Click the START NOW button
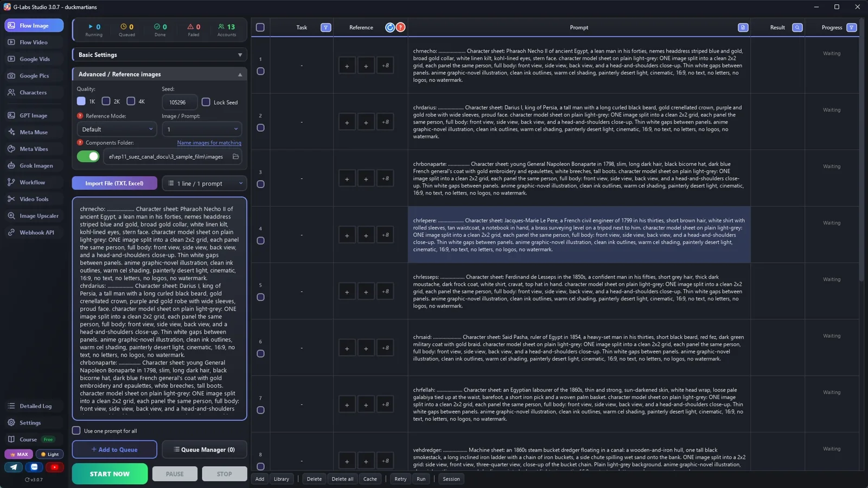This screenshot has height=488, width=868. coord(110,474)
